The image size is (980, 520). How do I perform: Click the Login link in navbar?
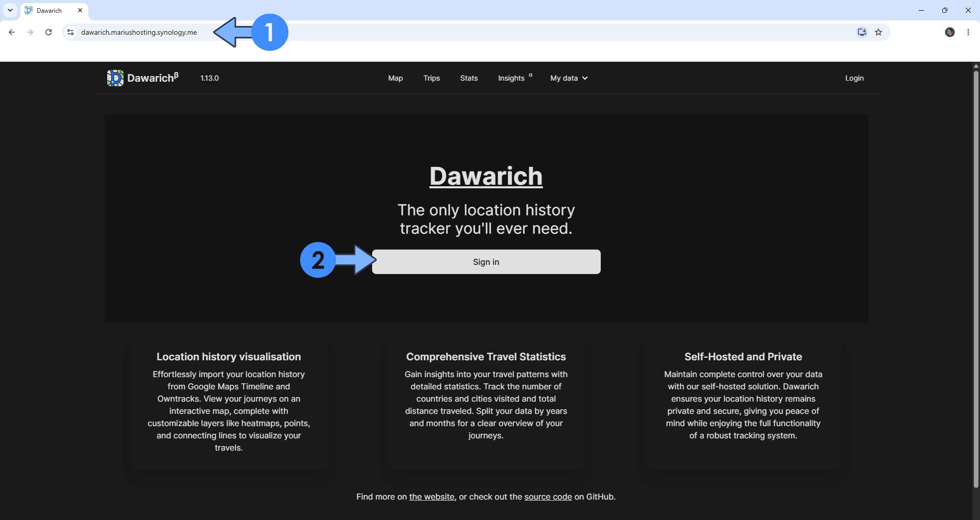854,78
